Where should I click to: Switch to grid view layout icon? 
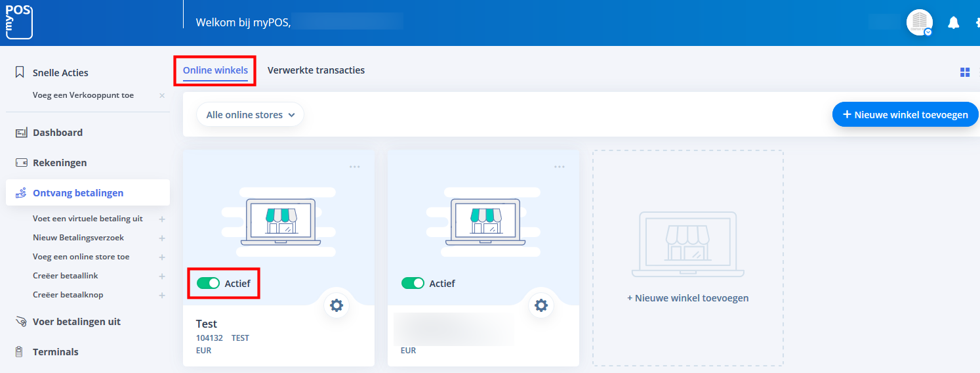tap(964, 72)
